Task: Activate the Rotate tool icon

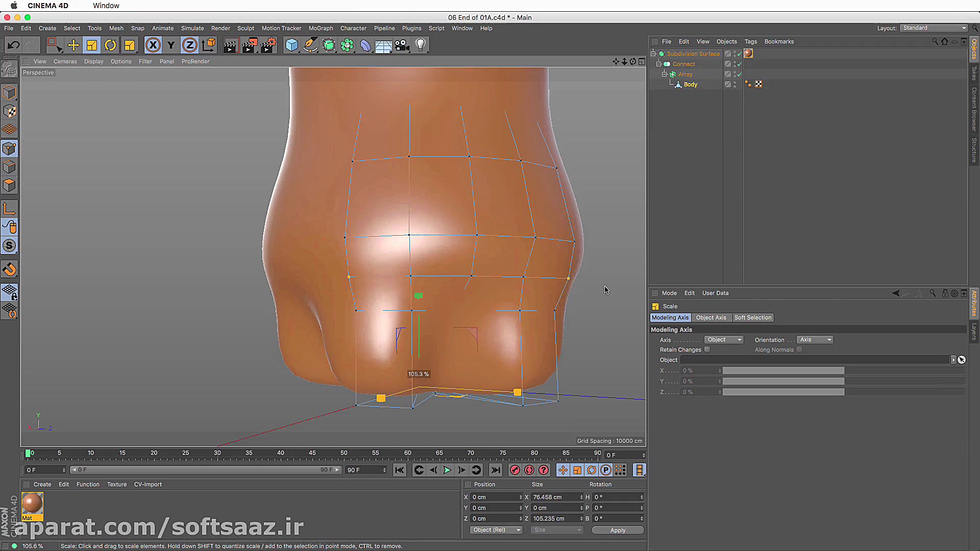Action: pos(110,45)
